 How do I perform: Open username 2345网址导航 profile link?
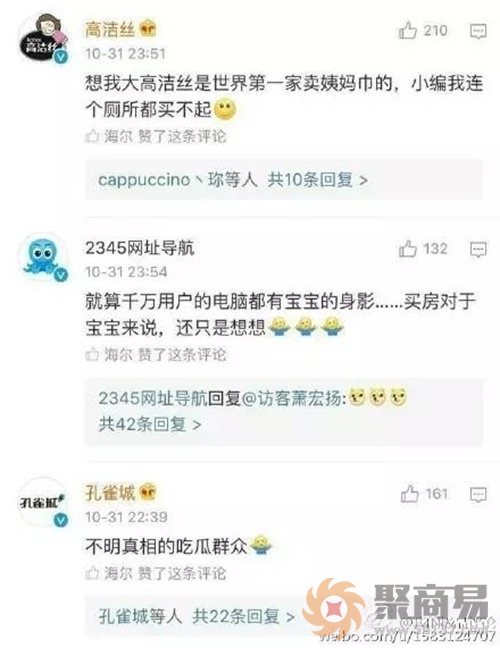[x=140, y=248]
